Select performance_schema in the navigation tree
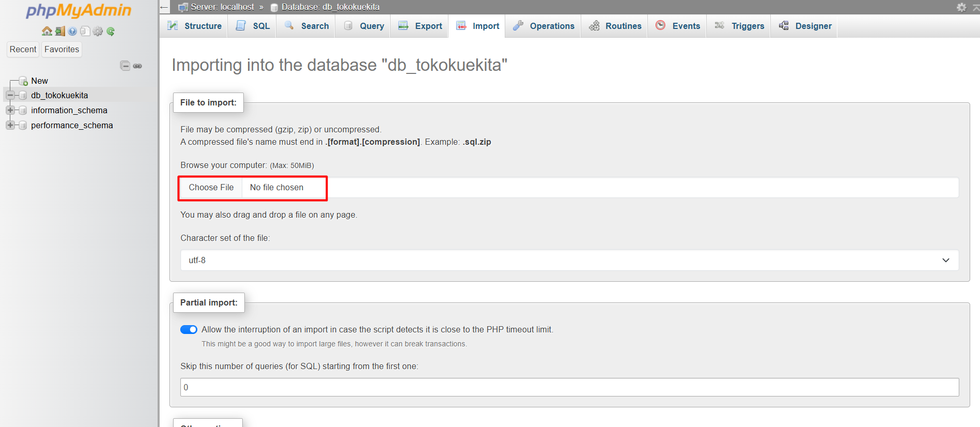This screenshot has width=980, height=427. [x=72, y=125]
